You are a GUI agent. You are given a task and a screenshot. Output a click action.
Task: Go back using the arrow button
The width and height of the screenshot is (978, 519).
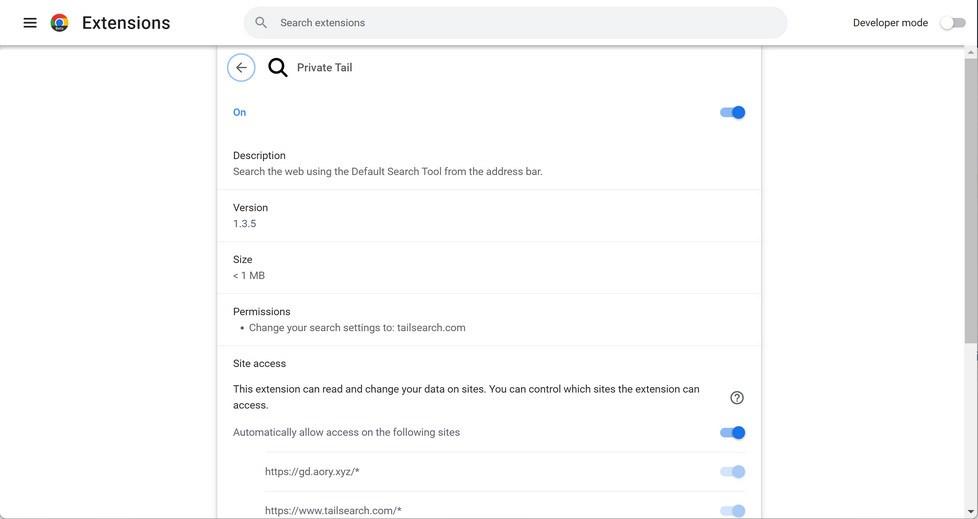tap(241, 67)
